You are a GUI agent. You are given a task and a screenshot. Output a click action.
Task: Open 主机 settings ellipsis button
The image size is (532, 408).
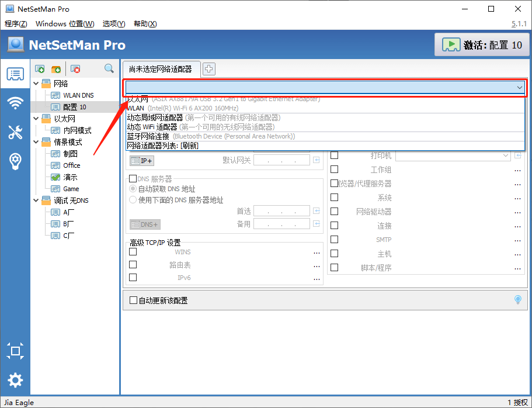517,254
